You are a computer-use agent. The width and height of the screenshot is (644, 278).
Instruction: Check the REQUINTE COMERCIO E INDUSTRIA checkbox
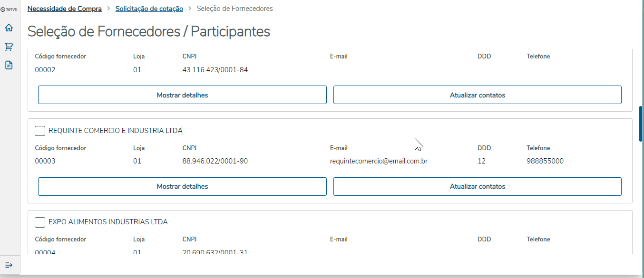[x=40, y=131]
